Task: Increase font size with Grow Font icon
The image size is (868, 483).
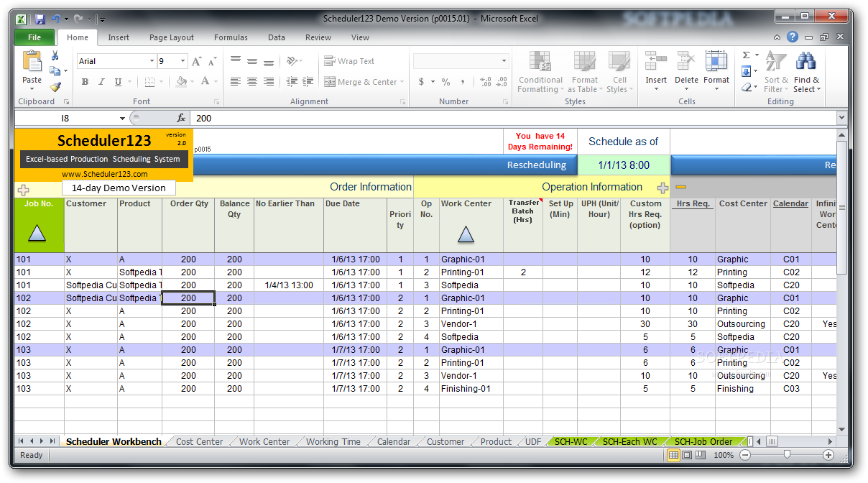Action: pos(197,61)
